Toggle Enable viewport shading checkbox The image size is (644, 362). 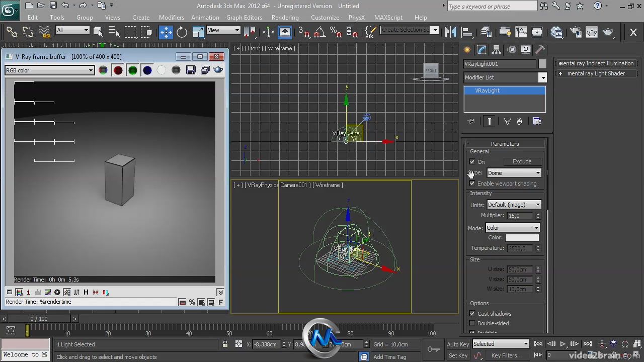click(472, 184)
